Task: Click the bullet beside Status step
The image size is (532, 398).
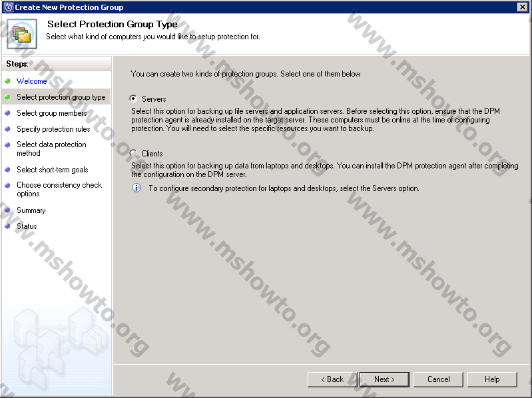Action: pyautogui.click(x=7, y=226)
